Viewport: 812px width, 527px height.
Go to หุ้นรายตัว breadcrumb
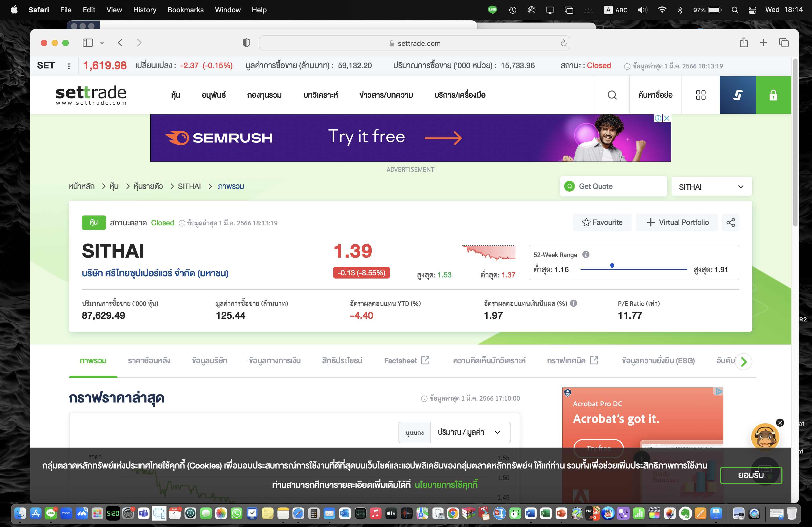click(148, 186)
